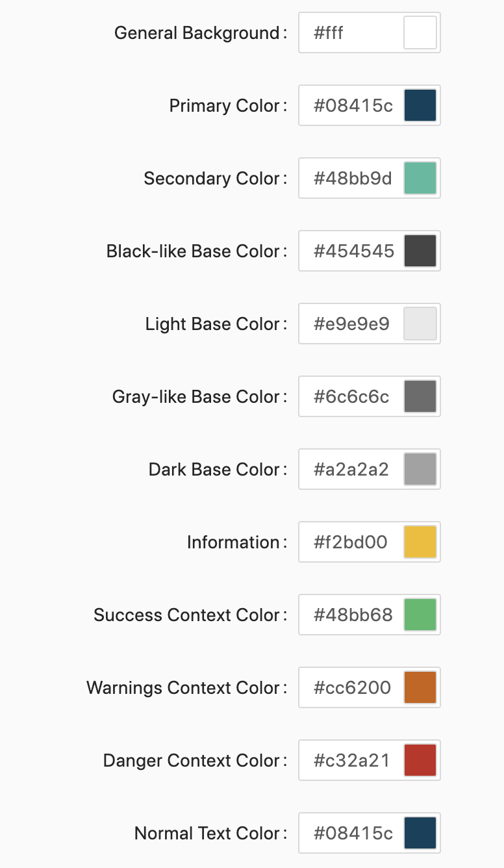This screenshot has height=868, width=504.
Task: Click the Success Context Color green swatch
Action: click(x=420, y=615)
